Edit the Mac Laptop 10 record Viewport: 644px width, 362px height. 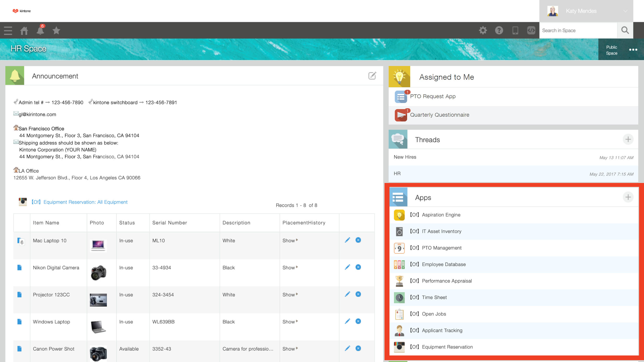point(347,240)
